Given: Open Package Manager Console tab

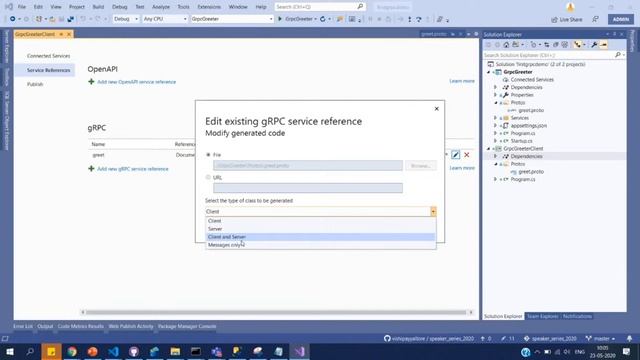Looking at the screenshot, I should coord(187,327).
